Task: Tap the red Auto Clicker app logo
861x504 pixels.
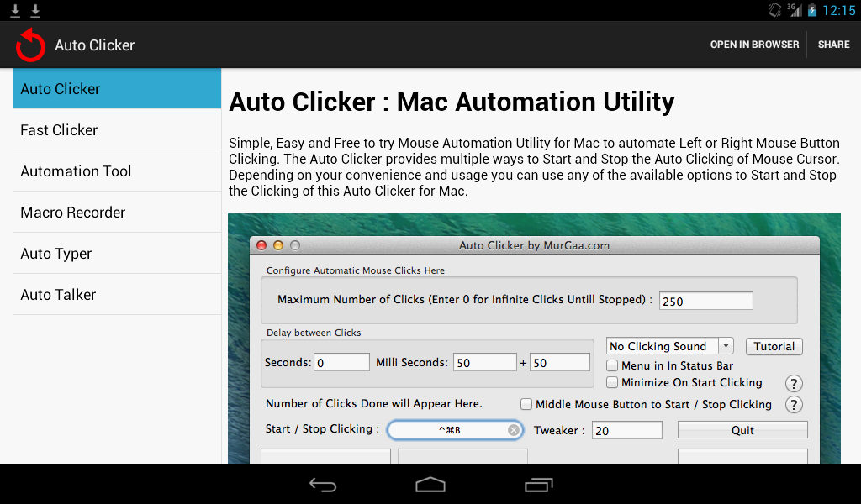Action: [x=30, y=45]
